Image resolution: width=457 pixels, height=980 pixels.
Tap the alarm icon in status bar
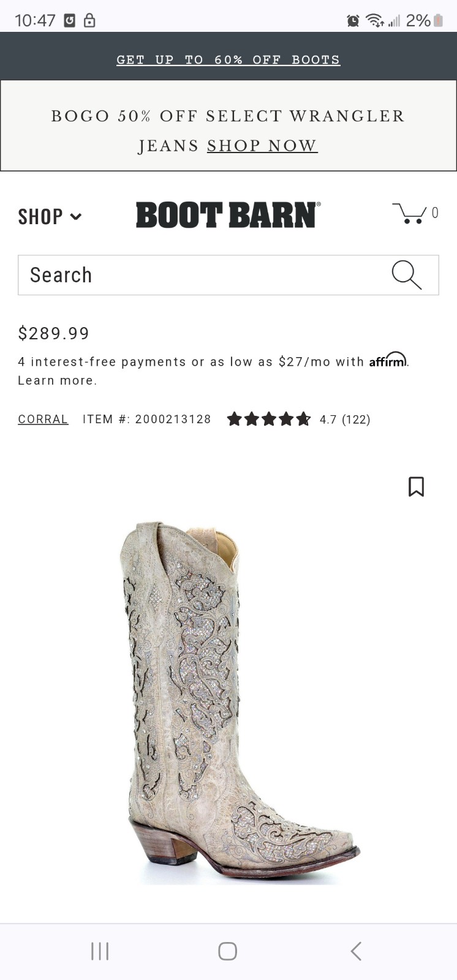tap(353, 21)
